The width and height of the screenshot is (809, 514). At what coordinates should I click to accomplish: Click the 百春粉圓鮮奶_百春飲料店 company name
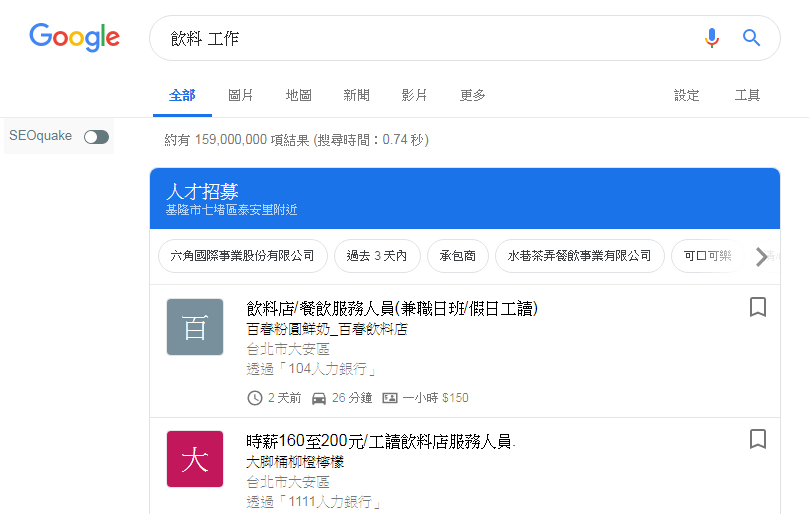pos(327,329)
